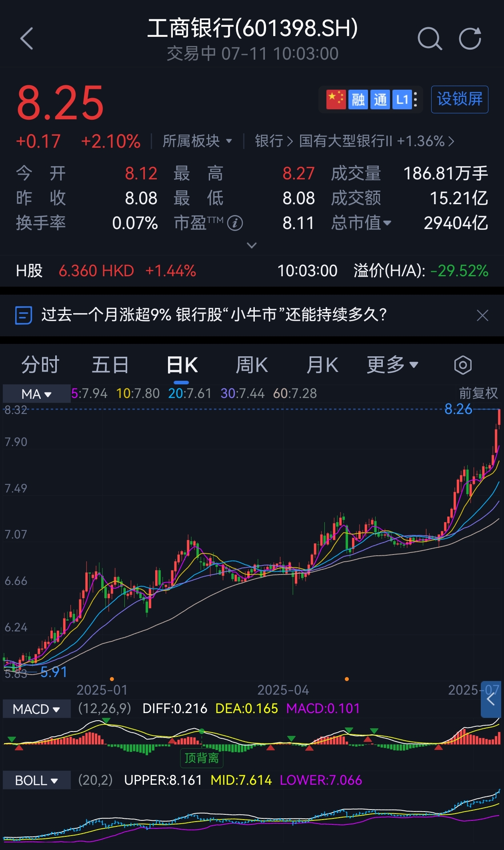504x850 pixels.
Task: Tap the China flag market icon
Action: [336, 99]
